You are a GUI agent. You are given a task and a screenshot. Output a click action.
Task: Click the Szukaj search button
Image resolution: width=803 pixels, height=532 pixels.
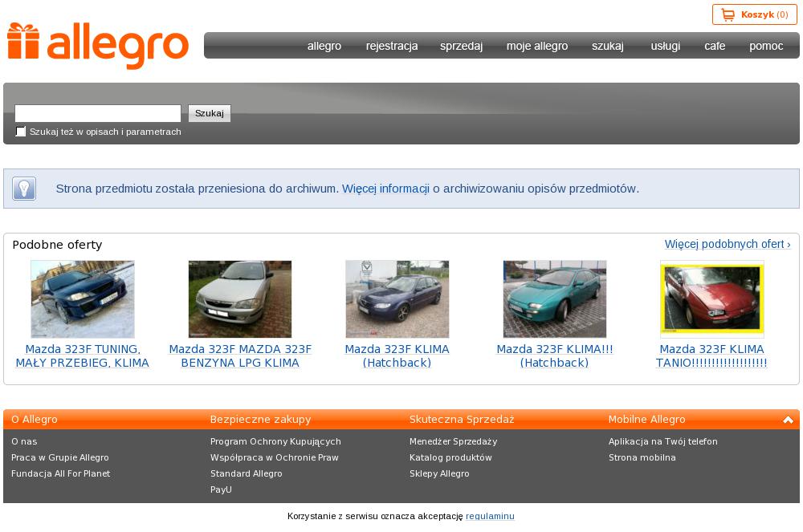[x=210, y=113]
